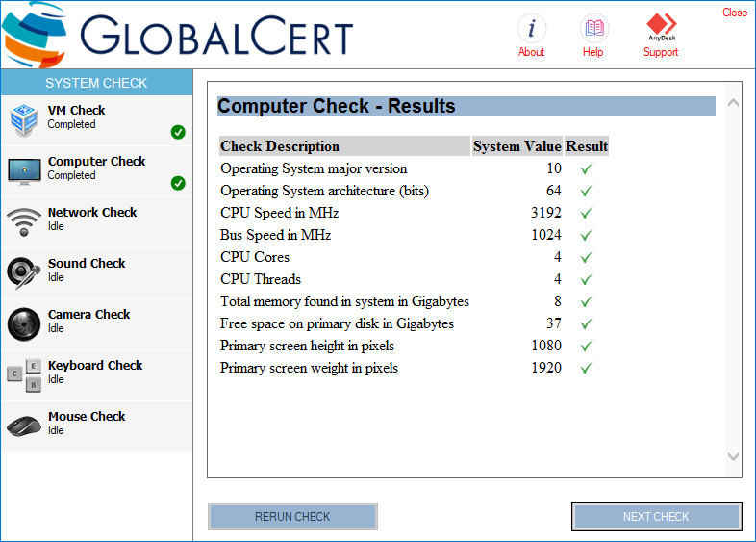Open the Help book icon
This screenshot has height=542, width=756.
(x=593, y=27)
